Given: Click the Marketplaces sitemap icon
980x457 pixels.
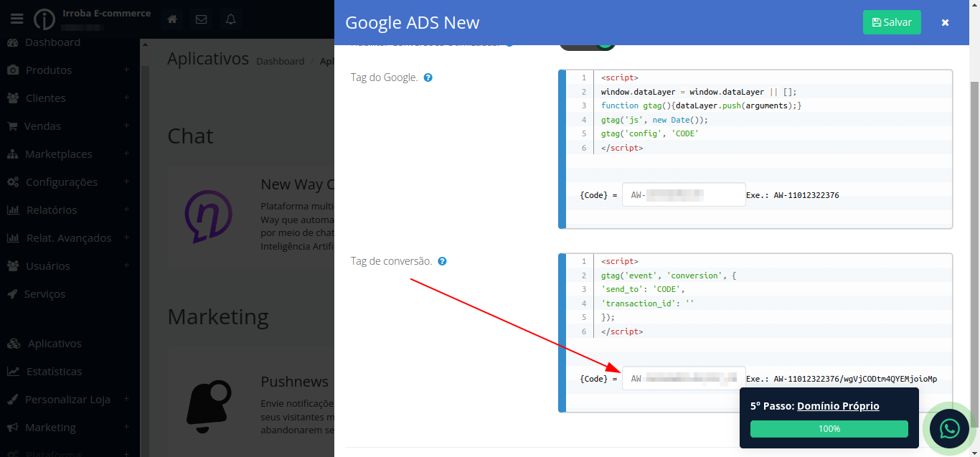Looking at the screenshot, I should 13,154.
